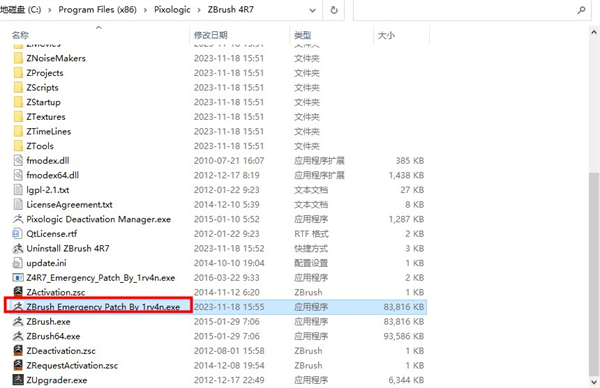
Task: Click the fmodex.dll file icon
Action: (18, 160)
